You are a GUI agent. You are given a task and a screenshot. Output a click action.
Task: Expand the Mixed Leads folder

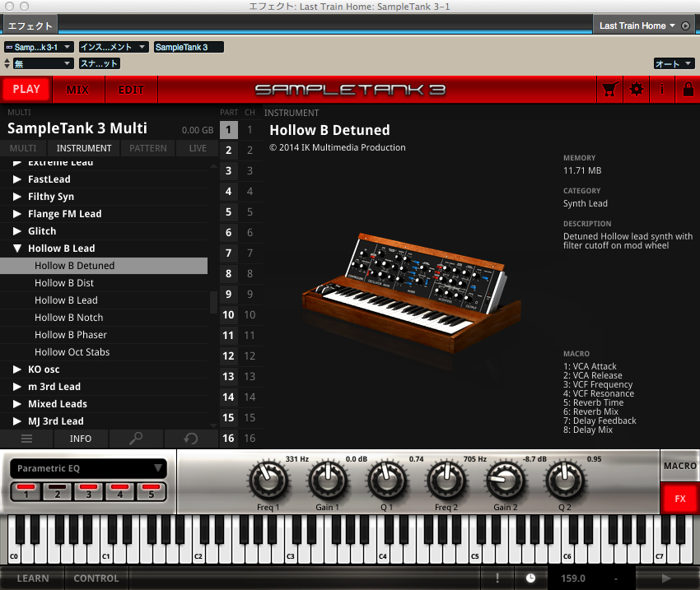tap(17, 403)
